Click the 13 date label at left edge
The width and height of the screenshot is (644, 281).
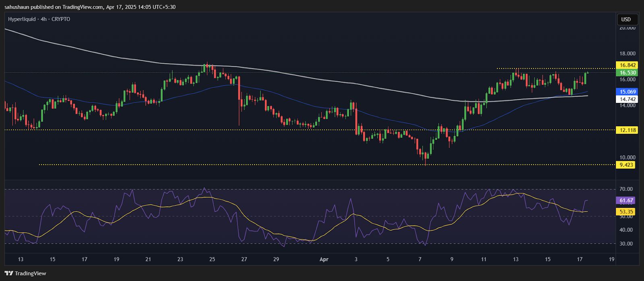[x=21, y=259]
